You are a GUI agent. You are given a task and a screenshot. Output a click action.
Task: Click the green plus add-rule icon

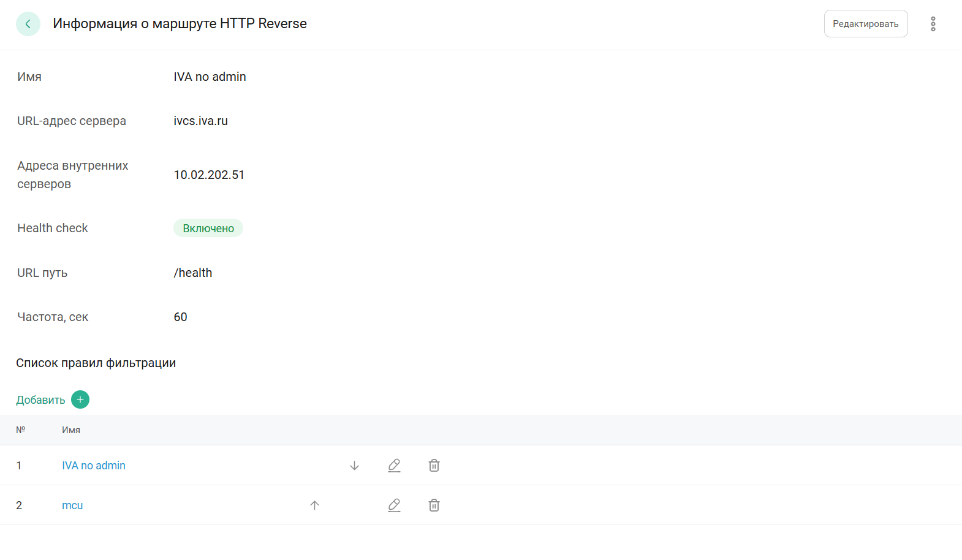tap(80, 399)
